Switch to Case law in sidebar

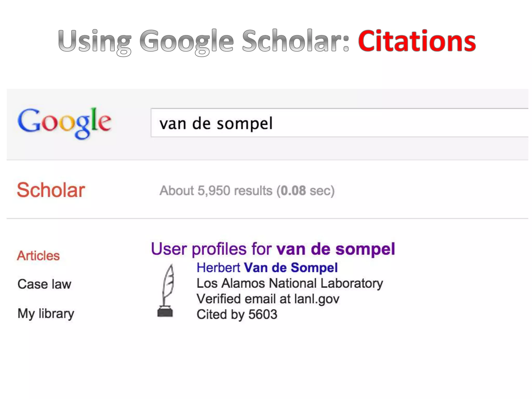click(x=44, y=284)
